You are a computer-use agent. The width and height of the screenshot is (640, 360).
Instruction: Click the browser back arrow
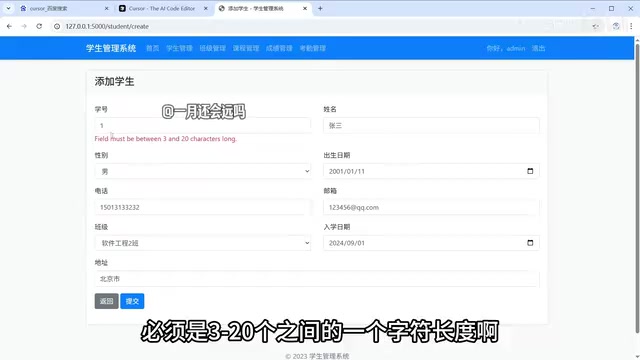9,26
